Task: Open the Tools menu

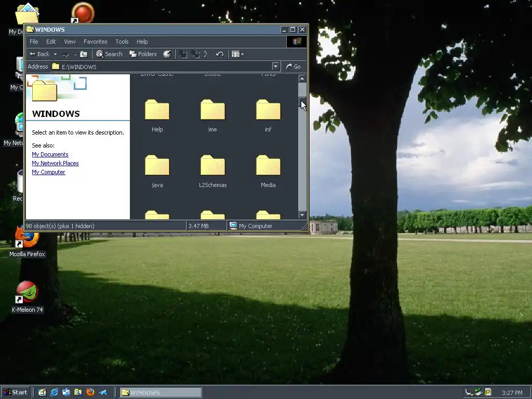Action: click(122, 42)
